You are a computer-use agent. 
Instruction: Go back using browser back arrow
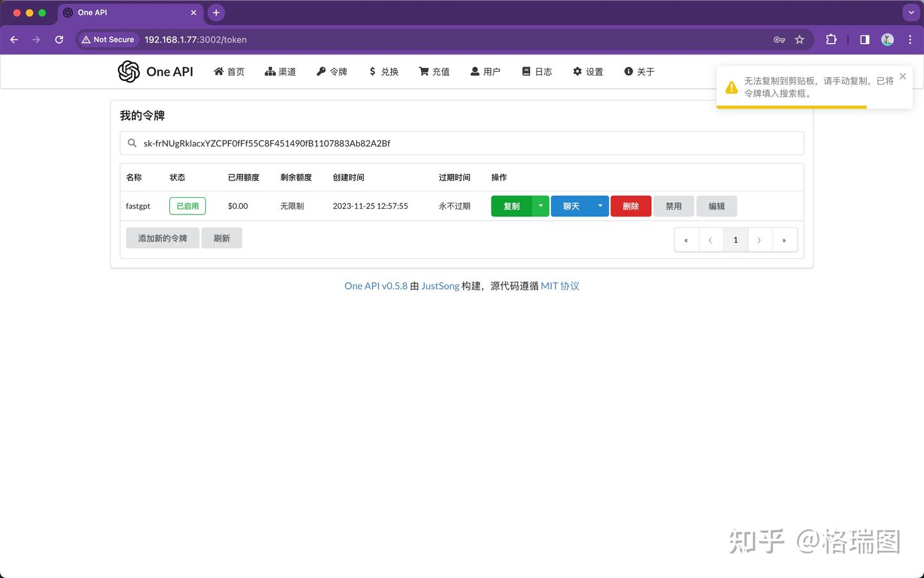14,40
